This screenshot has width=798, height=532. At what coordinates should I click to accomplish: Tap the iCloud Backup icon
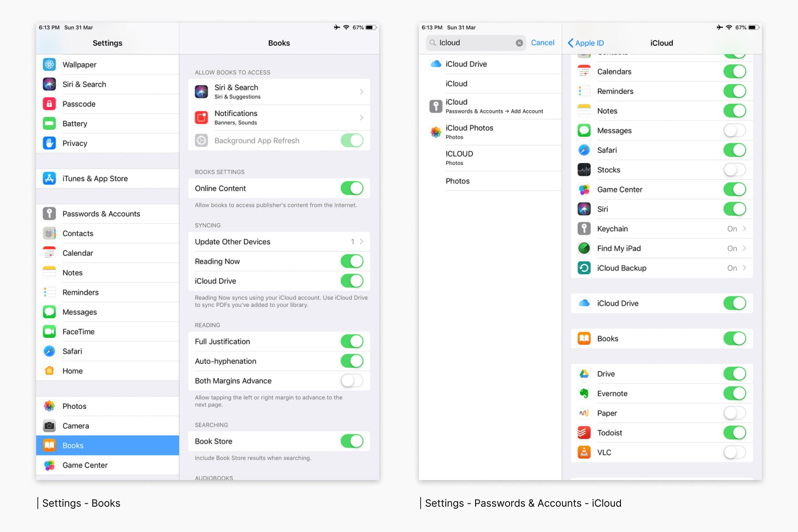click(584, 268)
